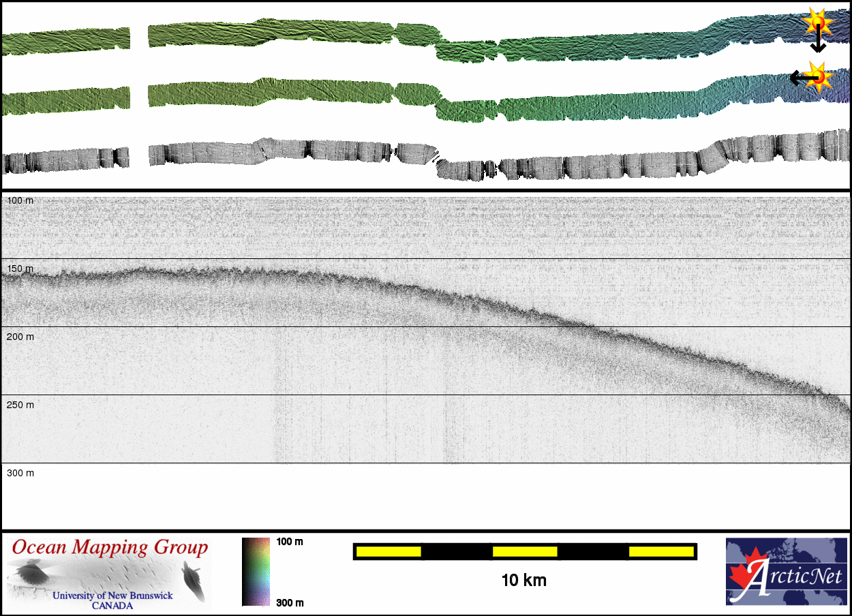Click the "Ocean Mapping Group" title text
This screenshot has height=616, width=852.
(110, 547)
